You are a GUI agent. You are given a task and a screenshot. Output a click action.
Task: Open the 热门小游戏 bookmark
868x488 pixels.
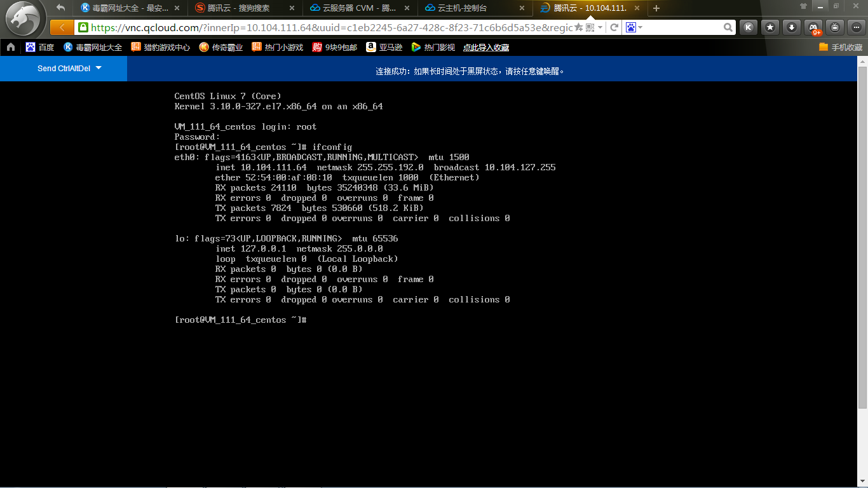(278, 47)
